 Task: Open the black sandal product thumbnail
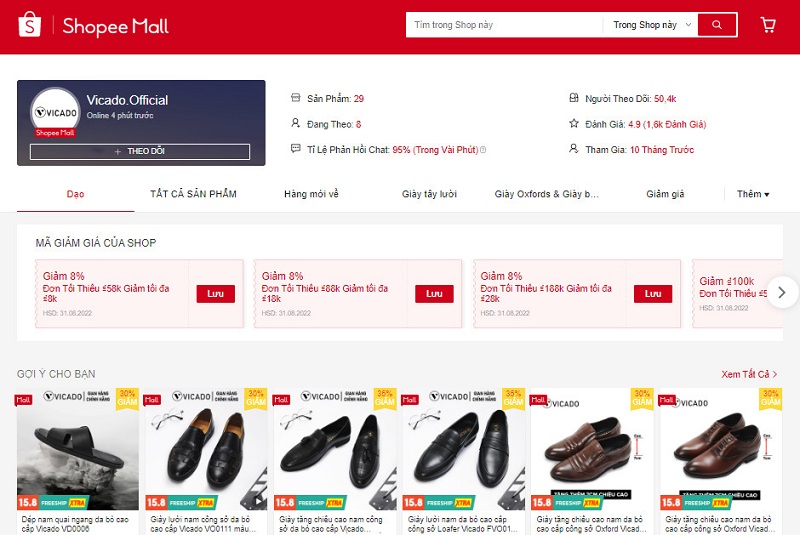(x=78, y=449)
